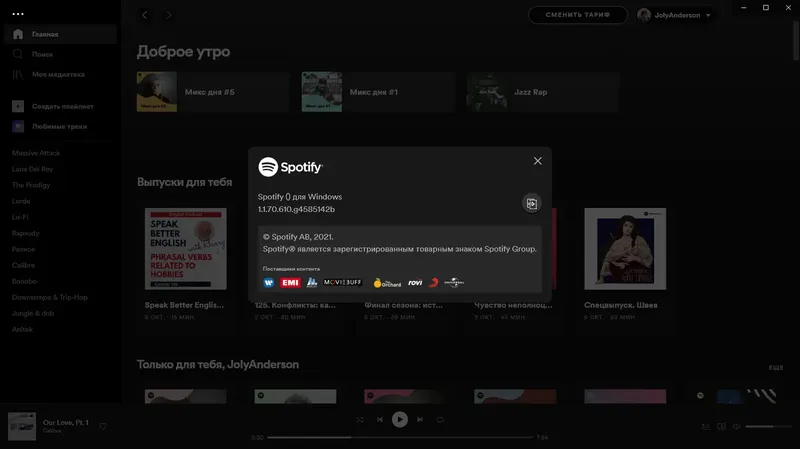Viewport: 800px width, 449px height.
Task: Open Bonobo playlist
Action: coord(24,281)
